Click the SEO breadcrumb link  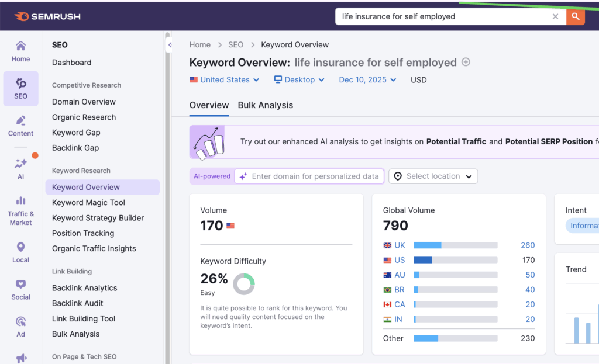[236, 44]
